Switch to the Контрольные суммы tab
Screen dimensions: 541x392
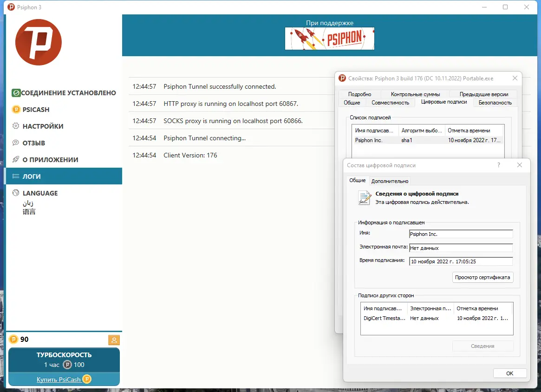[x=416, y=94]
